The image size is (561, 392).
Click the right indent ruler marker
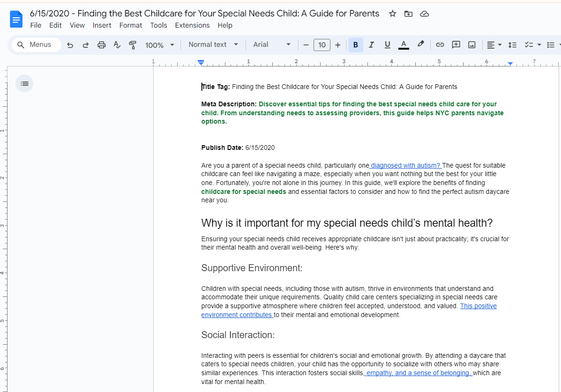pyautogui.click(x=510, y=64)
